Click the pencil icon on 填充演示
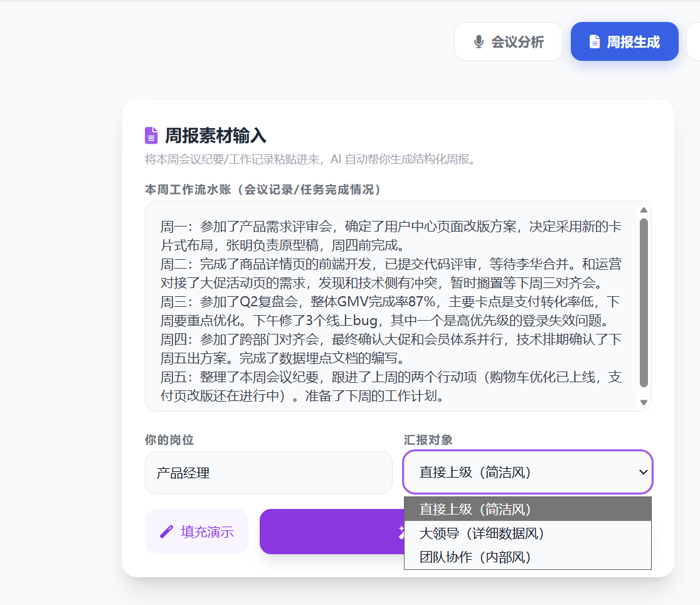 click(166, 532)
